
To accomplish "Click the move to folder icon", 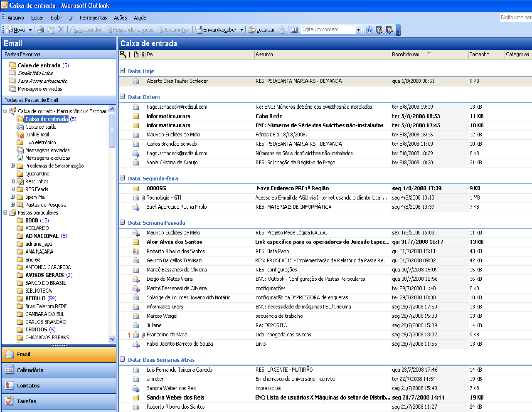I will [x=51, y=30].
